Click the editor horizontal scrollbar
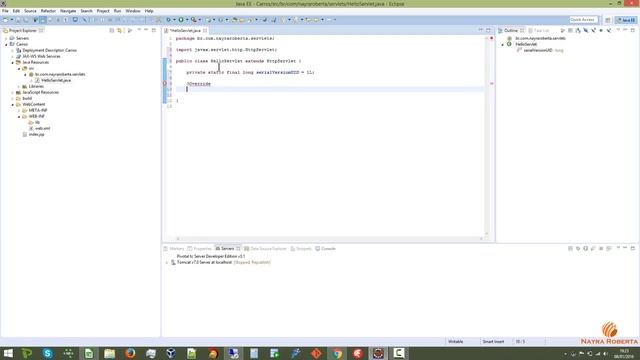Viewport: 640px width, 360px height. tap(329, 239)
